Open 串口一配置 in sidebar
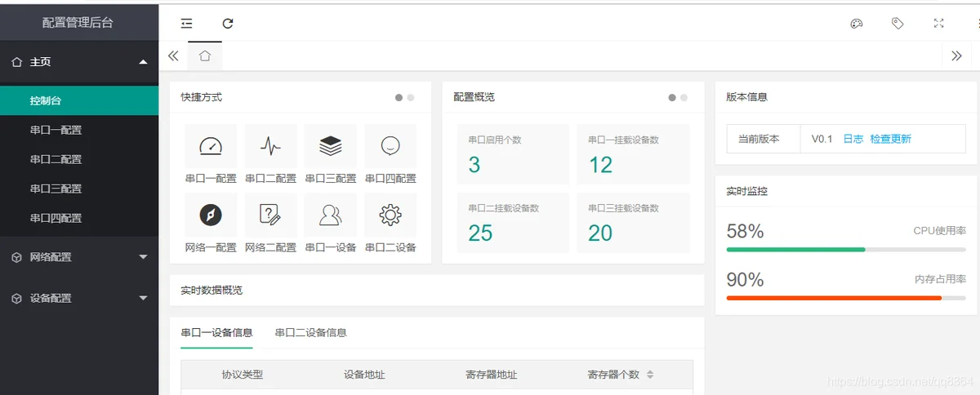 [x=79, y=130]
